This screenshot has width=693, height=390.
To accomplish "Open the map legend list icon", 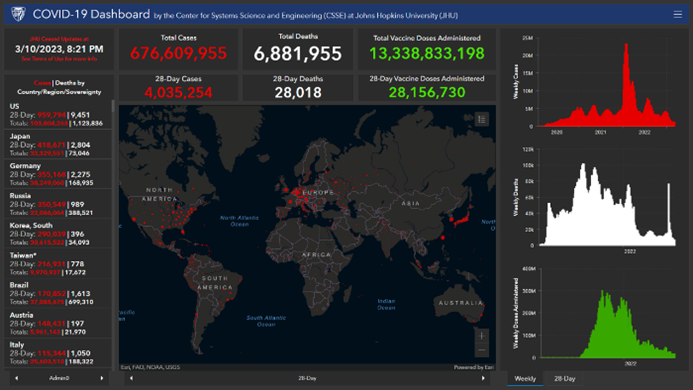I will pyautogui.click(x=482, y=119).
